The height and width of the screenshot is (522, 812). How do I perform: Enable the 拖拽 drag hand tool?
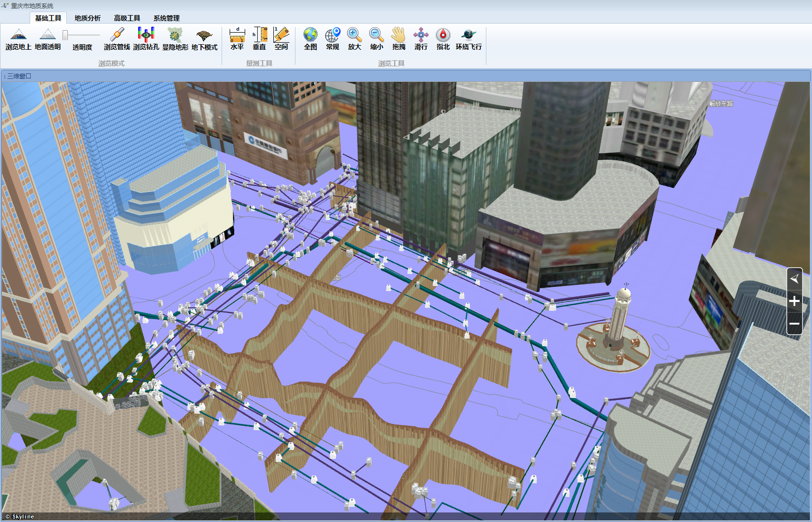click(x=399, y=39)
